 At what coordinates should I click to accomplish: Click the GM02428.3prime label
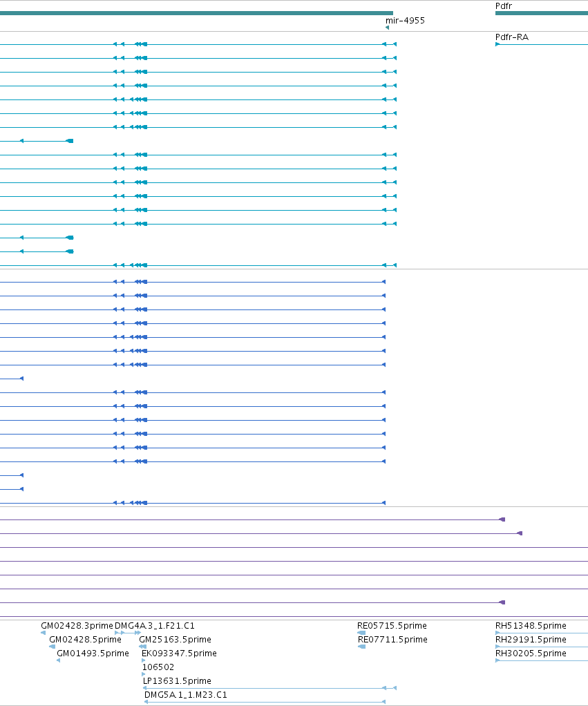tap(77, 625)
